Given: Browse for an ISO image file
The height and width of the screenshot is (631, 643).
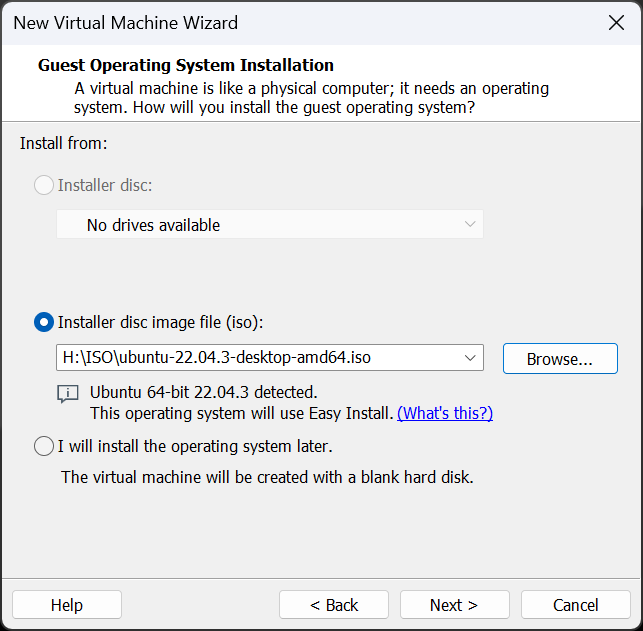Looking at the screenshot, I should (x=560, y=359).
